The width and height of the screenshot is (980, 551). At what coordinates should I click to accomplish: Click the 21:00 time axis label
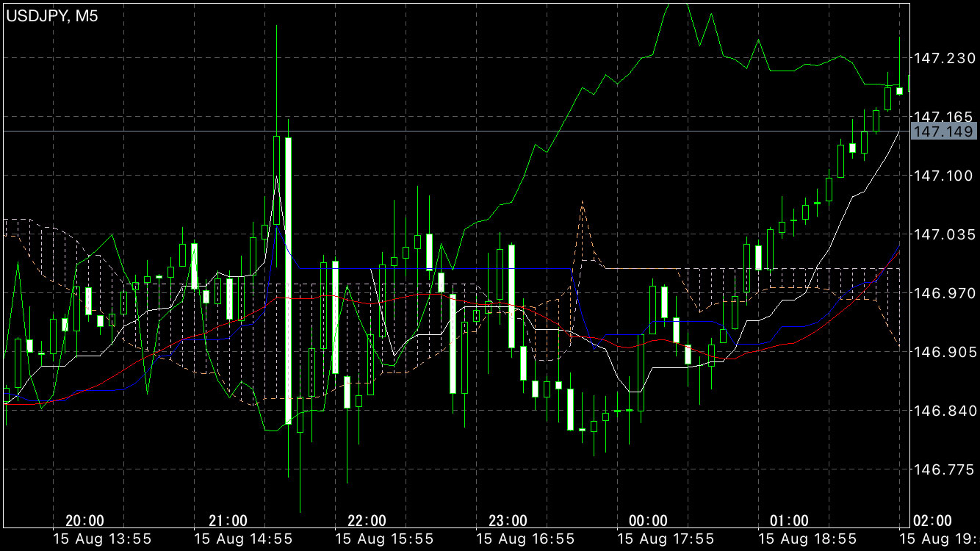pyautogui.click(x=228, y=521)
